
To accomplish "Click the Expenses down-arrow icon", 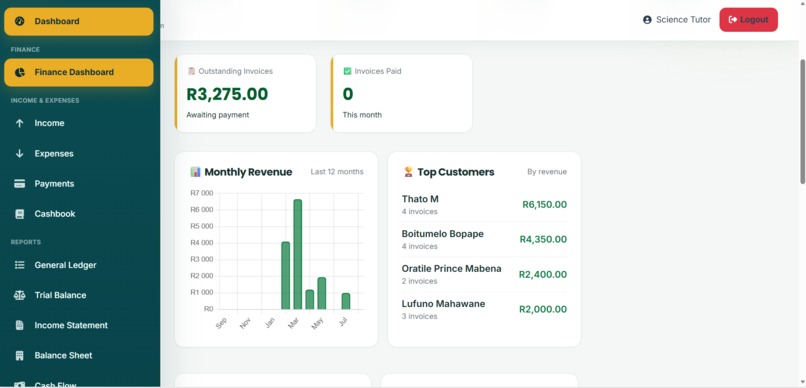I will (20, 154).
